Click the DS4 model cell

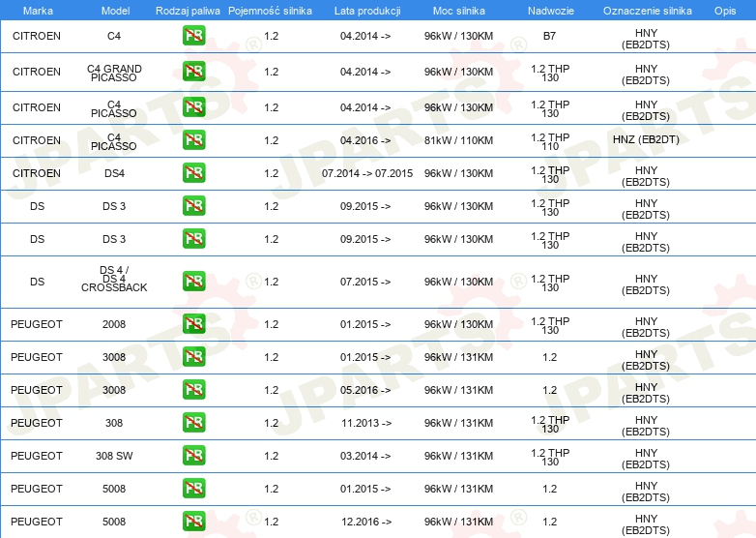pyautogui.click(x=114, y=173)
